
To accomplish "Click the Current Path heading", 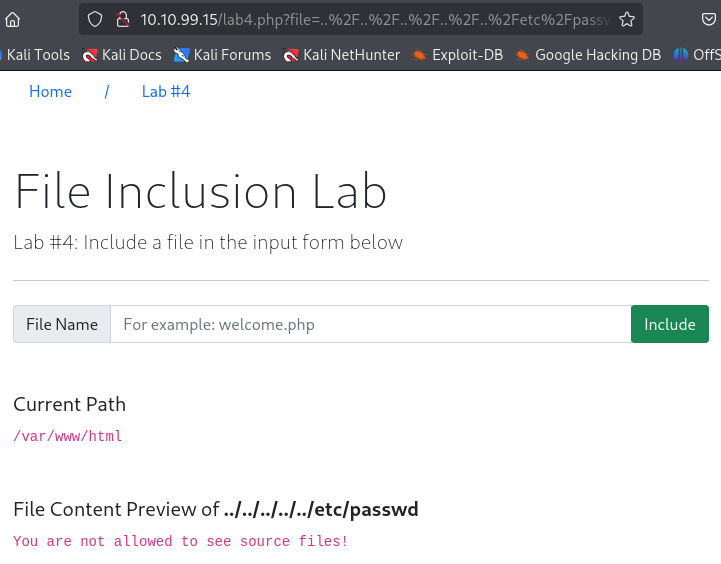I will pos(69,404).
